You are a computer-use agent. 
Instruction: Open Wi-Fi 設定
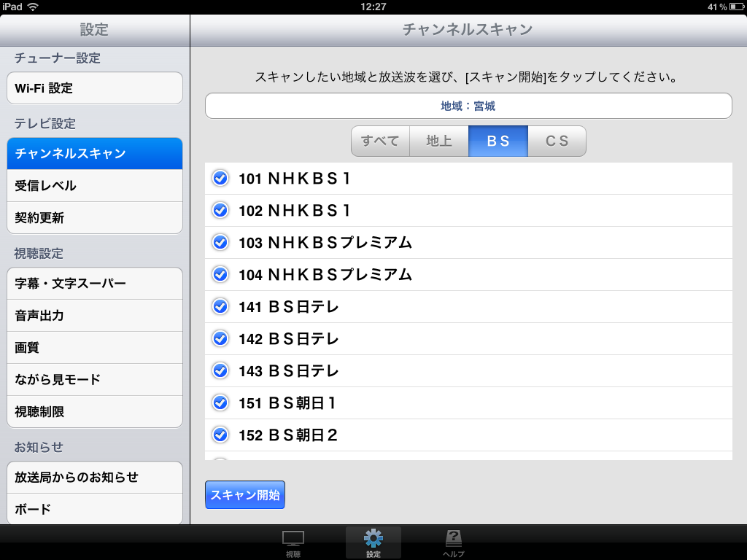click(95, 88)
